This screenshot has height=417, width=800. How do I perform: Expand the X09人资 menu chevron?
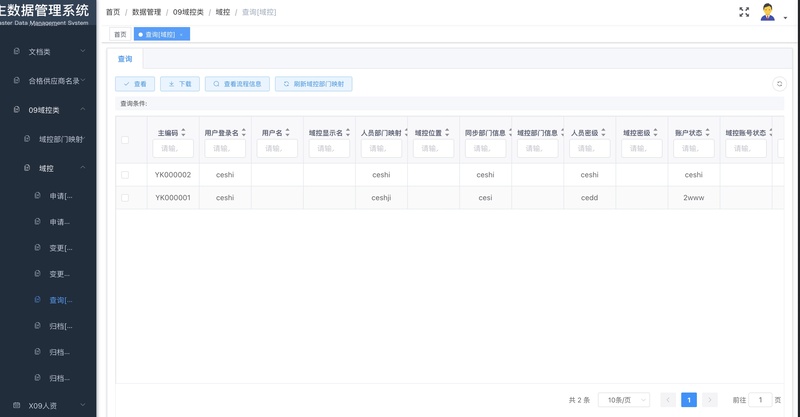[83, 405]
